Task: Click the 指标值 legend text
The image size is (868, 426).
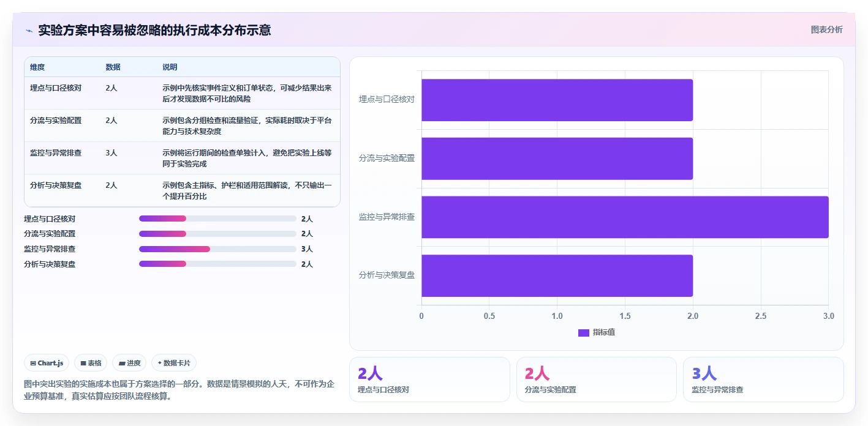Action: click(x=604, y=332)
